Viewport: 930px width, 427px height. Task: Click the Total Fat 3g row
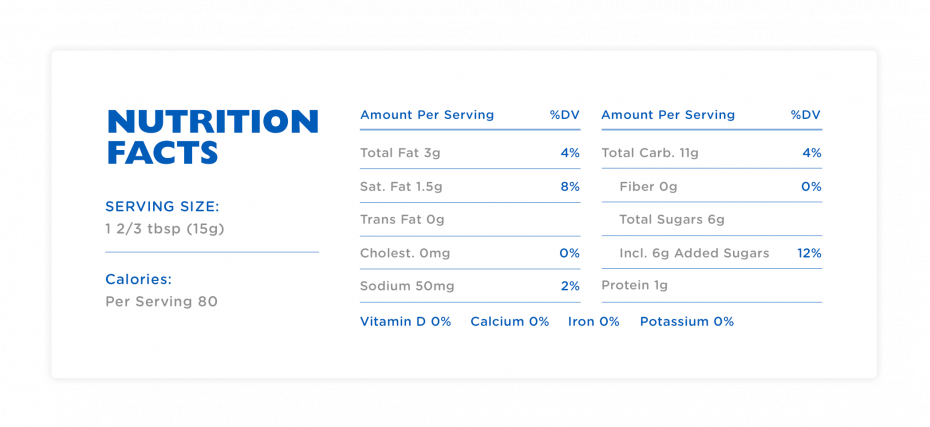point(470,153)
